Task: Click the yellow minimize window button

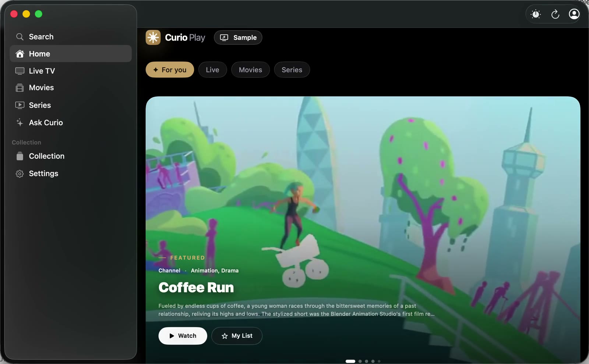Action: click(26, 14)
